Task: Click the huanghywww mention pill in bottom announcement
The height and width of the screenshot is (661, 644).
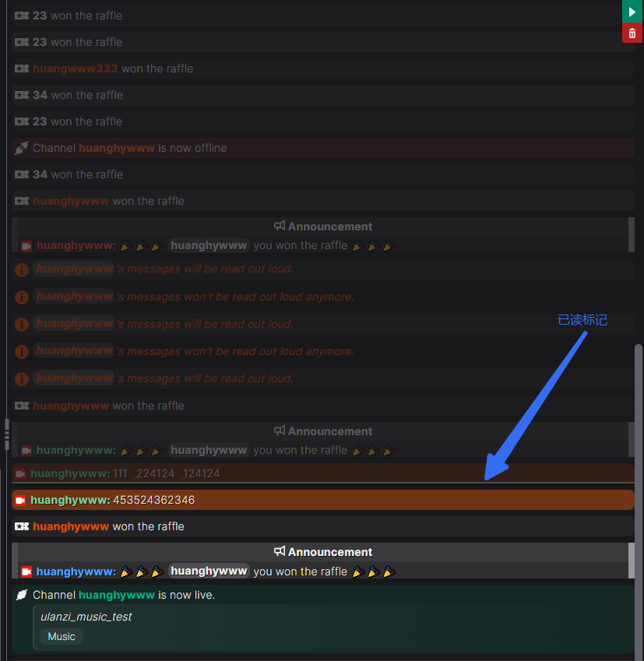Action: click(209, 571)
